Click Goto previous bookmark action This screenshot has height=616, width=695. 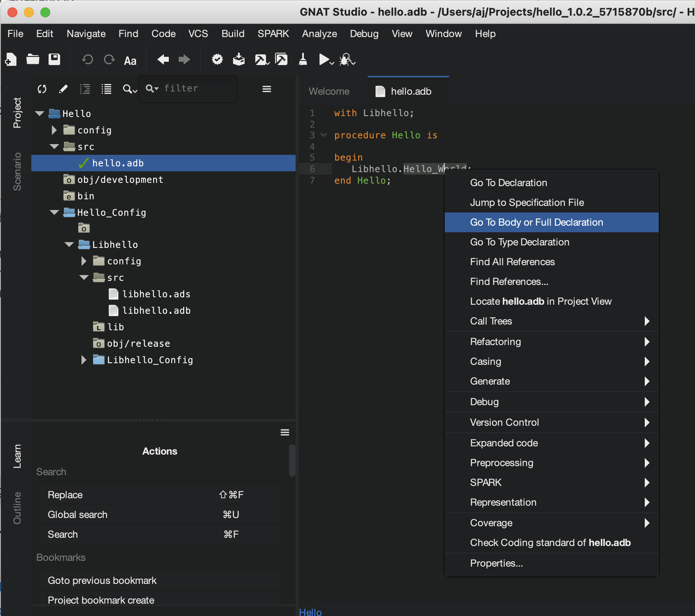point(102,581)
